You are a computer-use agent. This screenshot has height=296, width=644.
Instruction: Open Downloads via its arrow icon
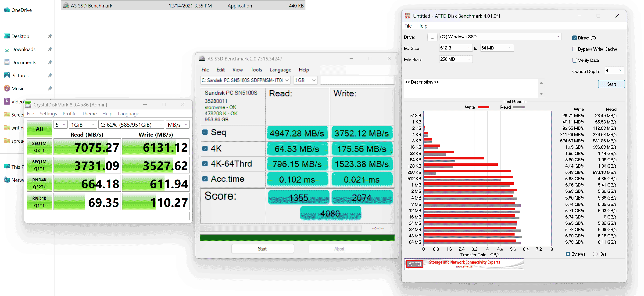[x=7, y=49]
